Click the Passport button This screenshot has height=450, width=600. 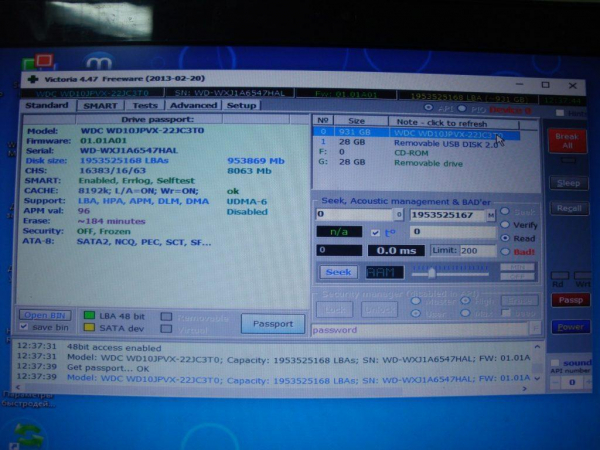273,324
